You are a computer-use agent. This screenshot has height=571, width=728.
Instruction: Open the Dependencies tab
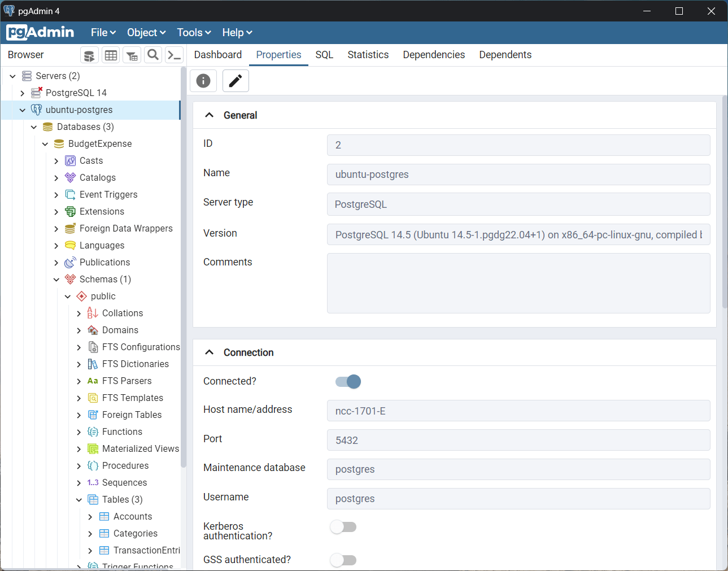pyautogui.click(x=433, y=54)
